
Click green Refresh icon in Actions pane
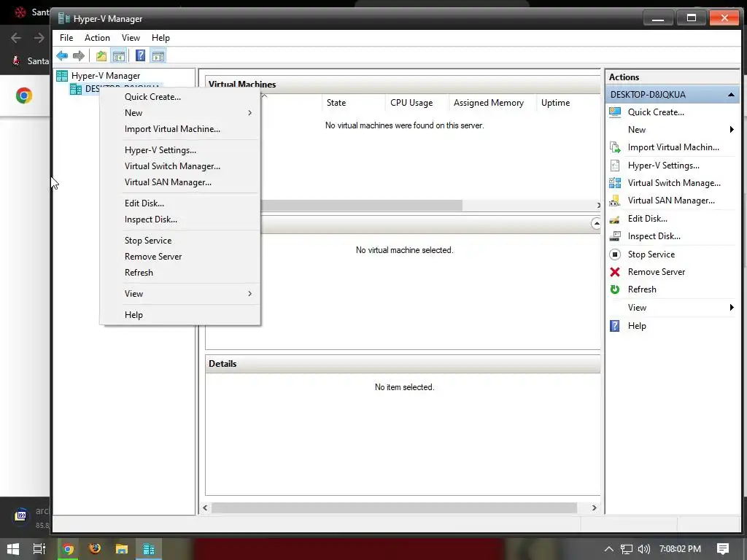(x=615, y=289)
